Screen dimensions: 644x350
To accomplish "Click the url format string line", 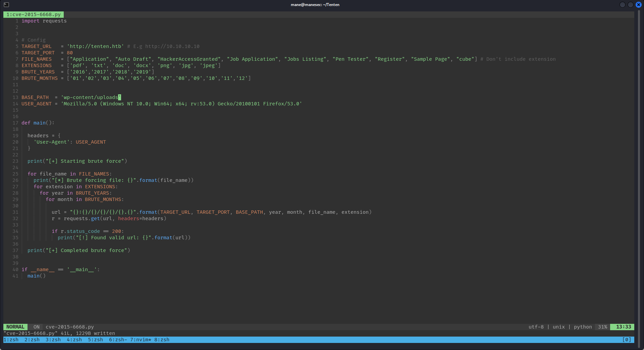I will pyautogui.click(x=212, y=212).
